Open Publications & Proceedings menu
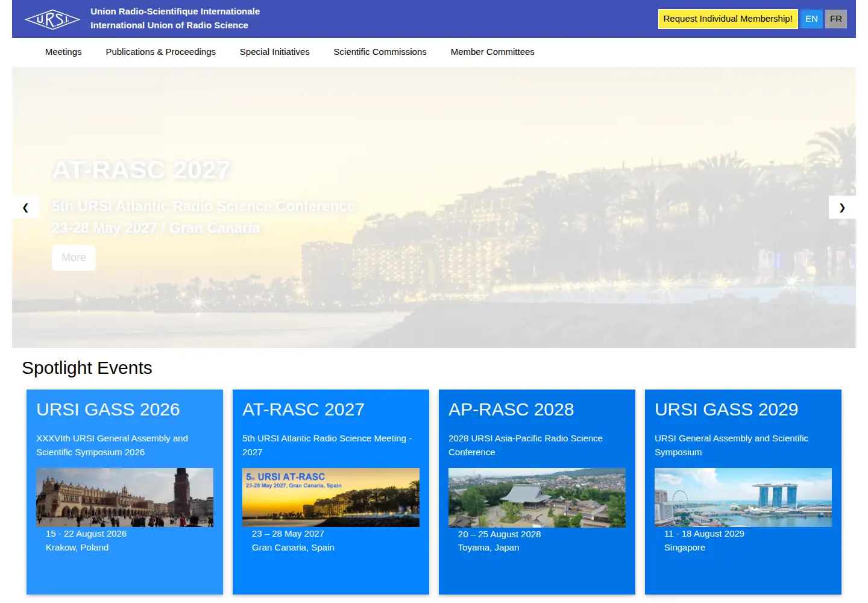This screenshot has width=868, height=603. pos(161,52)
